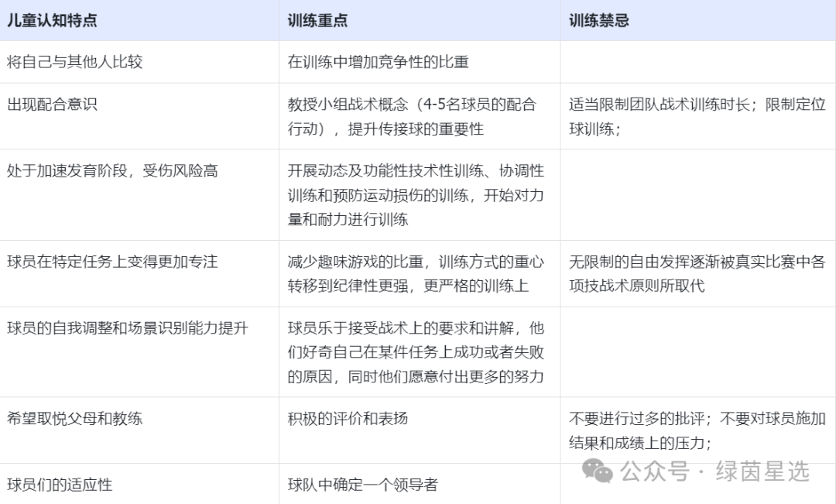
Task: Click the cell 希望取悦父母和教练
Action: [x=139, y=430]
